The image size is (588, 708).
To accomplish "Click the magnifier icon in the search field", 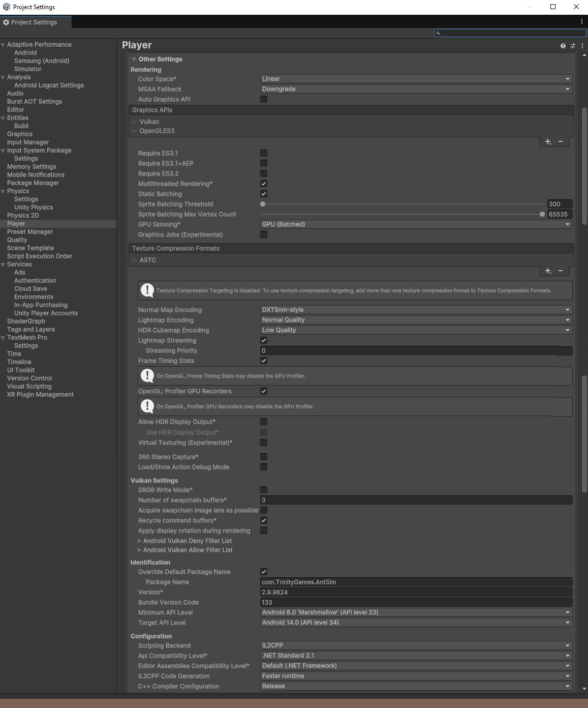I will click(438, 33).
